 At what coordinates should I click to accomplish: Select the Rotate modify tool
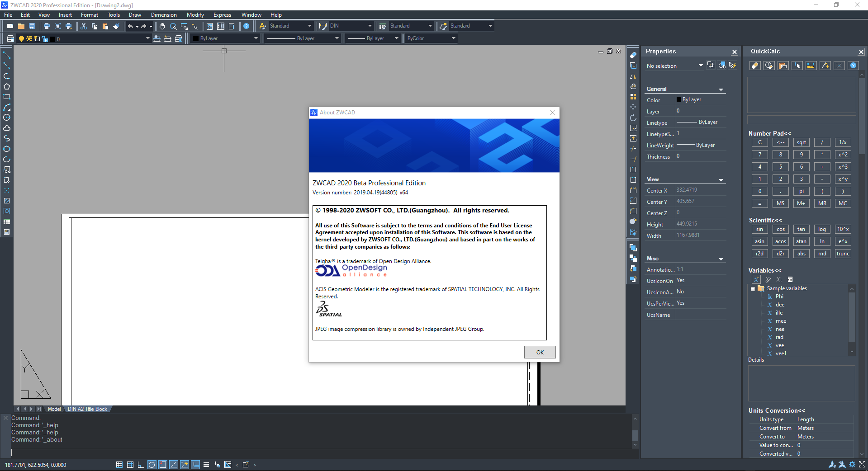click(x=633, y=118)
